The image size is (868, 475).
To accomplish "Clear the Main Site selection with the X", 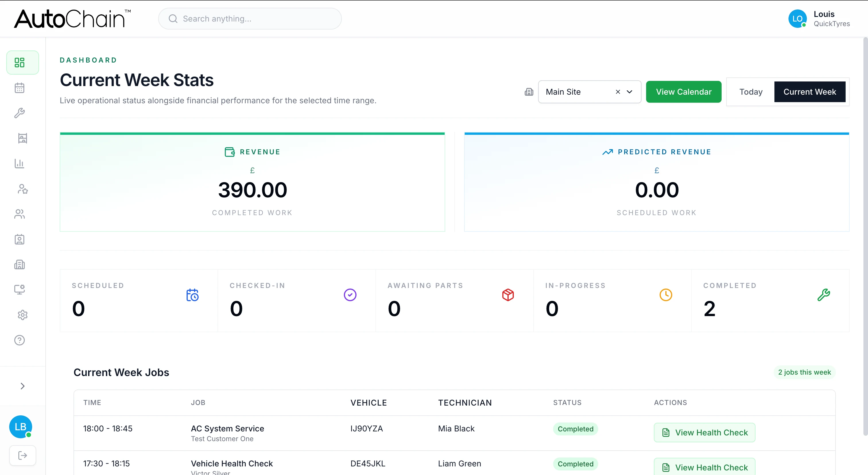I will [x=618, y=92].
